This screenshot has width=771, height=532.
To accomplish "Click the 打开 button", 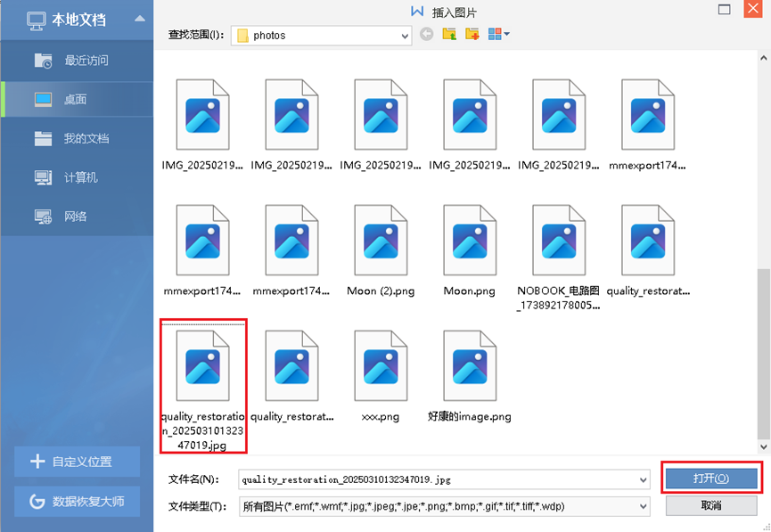I will (x=710, y=479).
